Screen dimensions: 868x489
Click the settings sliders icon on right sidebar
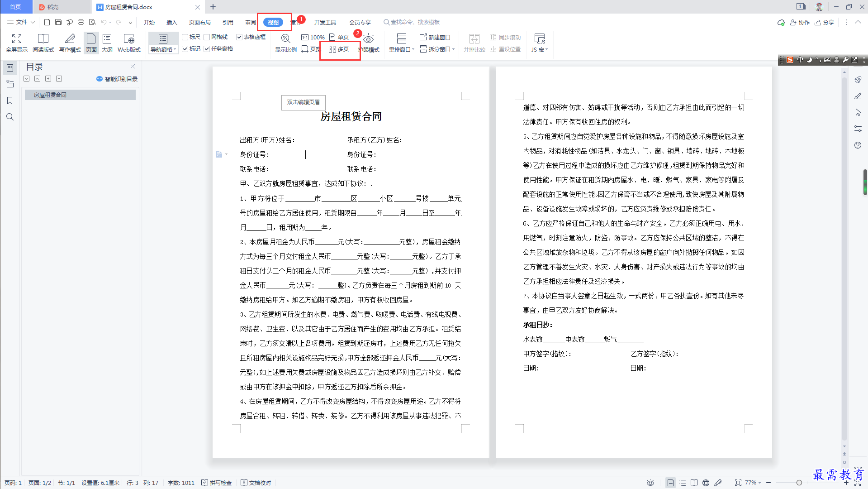858,129
